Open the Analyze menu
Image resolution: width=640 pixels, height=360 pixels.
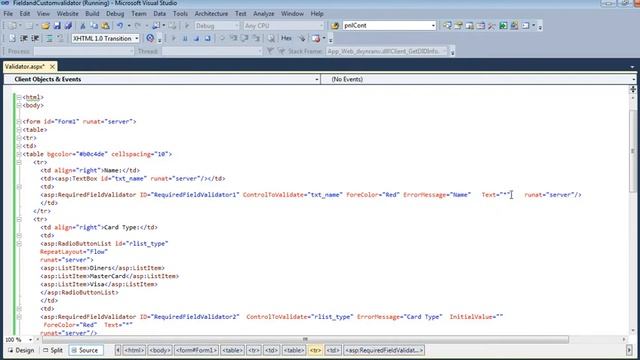point(263,13)
